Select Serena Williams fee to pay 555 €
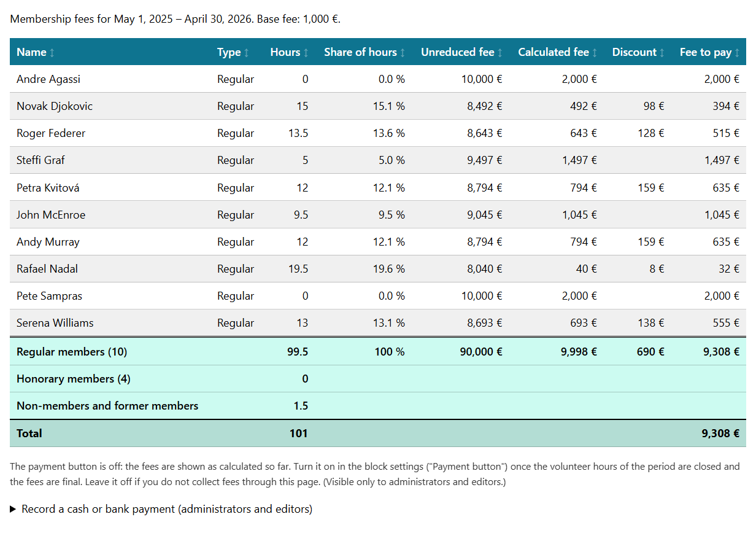The image size is (756, 533). 726,323
